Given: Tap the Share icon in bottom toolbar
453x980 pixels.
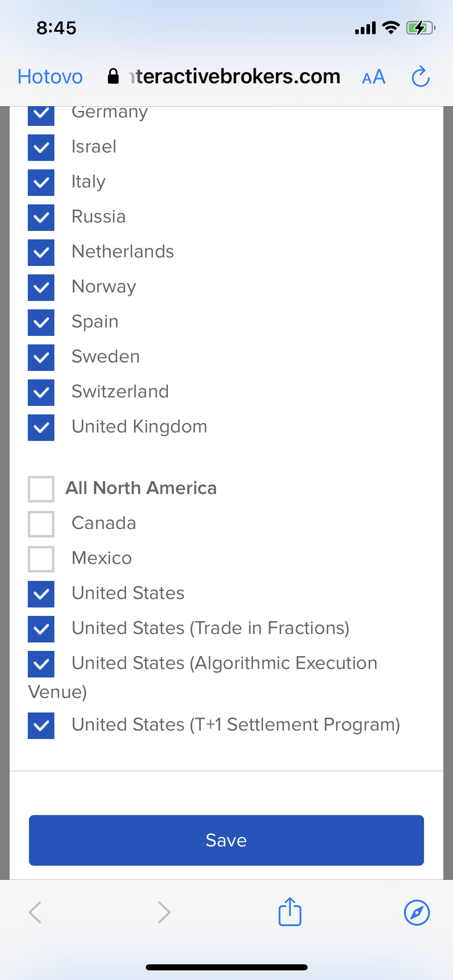Looking at the screenshot, I should (x=290, y=912).
